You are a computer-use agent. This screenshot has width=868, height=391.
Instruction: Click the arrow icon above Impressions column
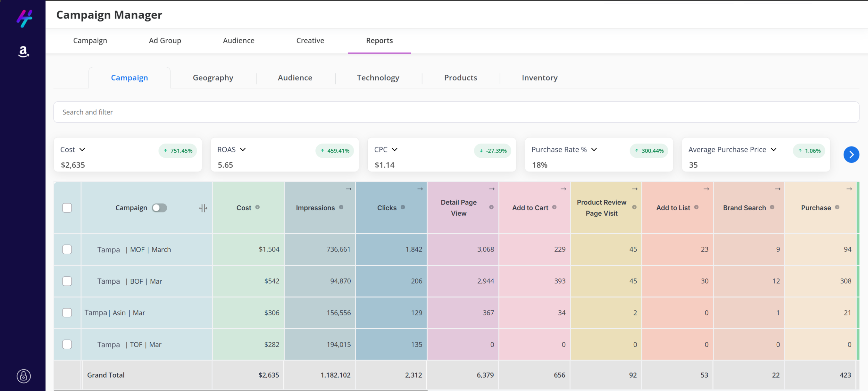pos(348,189)
